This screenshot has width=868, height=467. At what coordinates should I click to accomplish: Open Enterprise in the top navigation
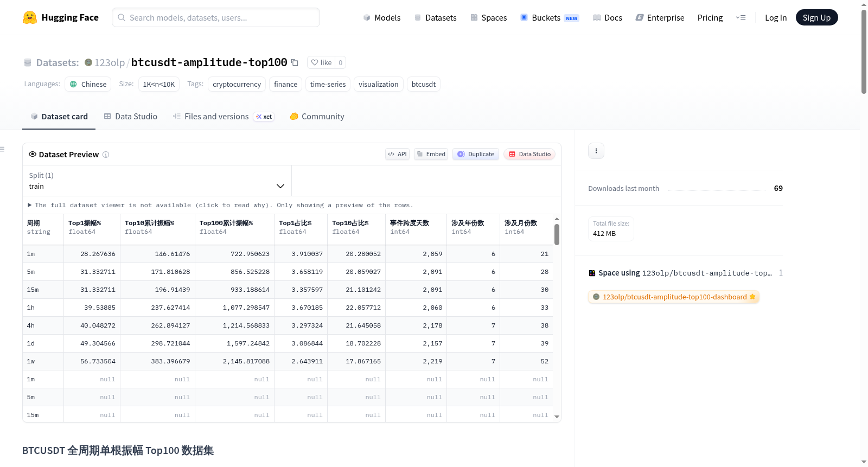[x=660, y=17]
